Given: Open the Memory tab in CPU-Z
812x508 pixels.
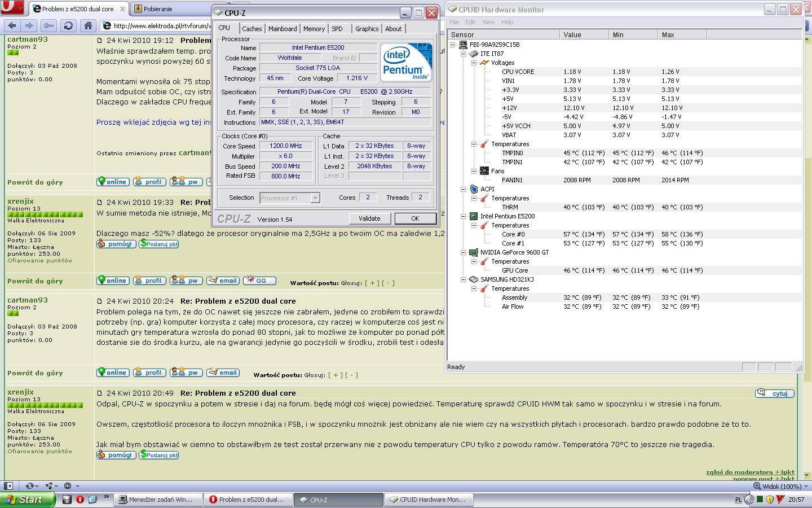Looking at the screenshot, I should pos(314,29).
